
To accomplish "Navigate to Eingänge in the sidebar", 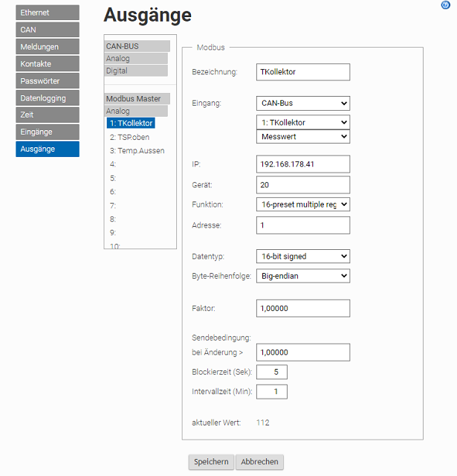I will tap(48, 132).
